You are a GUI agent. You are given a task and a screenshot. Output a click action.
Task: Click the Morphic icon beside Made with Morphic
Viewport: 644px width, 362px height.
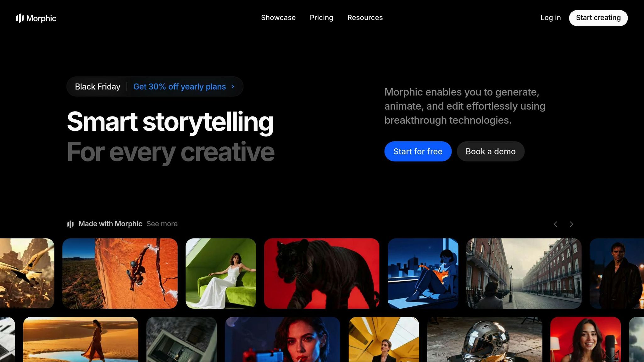[70, 224]
